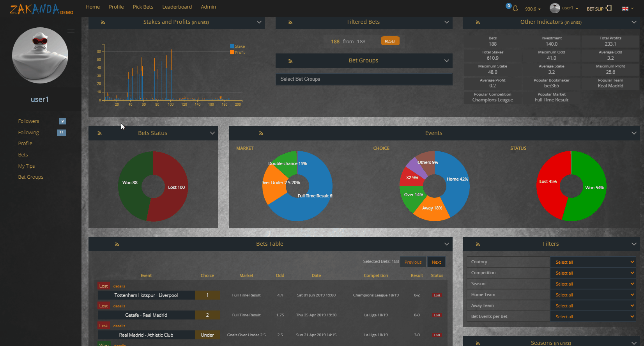Open the Season filter dropdown
Viewport: 644px width, 346px height.
(593, 284)
